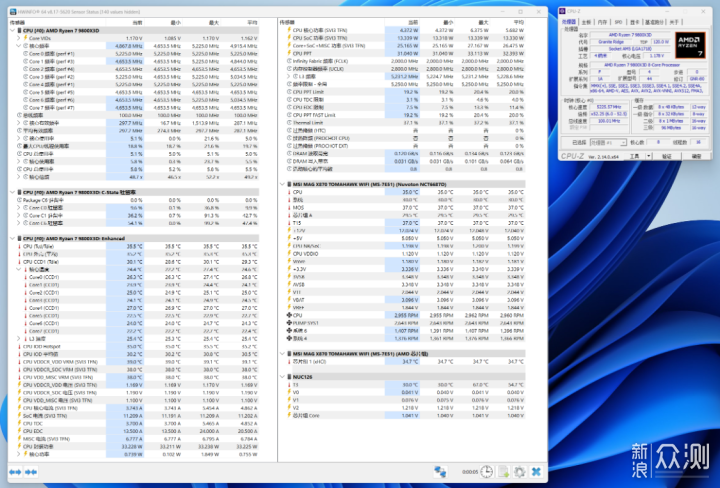
Task: Open the SPD tab in CPU-Z
Action: coord(618,22)
